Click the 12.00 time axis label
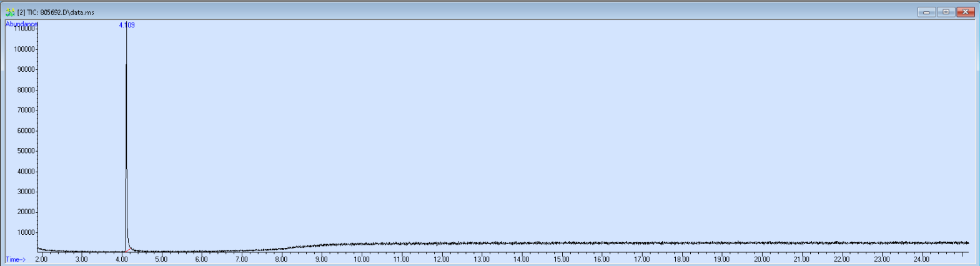Screen dimensions: 980x266 (x=442, y=259)
